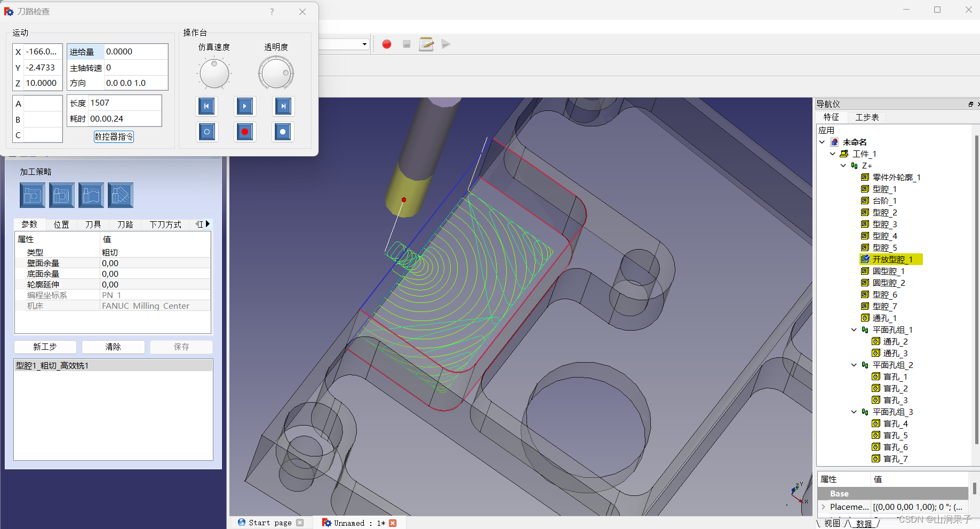The height and width of the screenshot is (529, 980).
Task: Click the 类型 value 粗切
Action: point(155,252)
